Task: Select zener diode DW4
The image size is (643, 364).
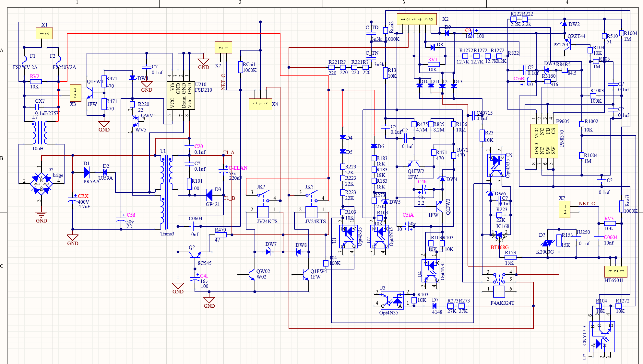Action: point(442,179)
